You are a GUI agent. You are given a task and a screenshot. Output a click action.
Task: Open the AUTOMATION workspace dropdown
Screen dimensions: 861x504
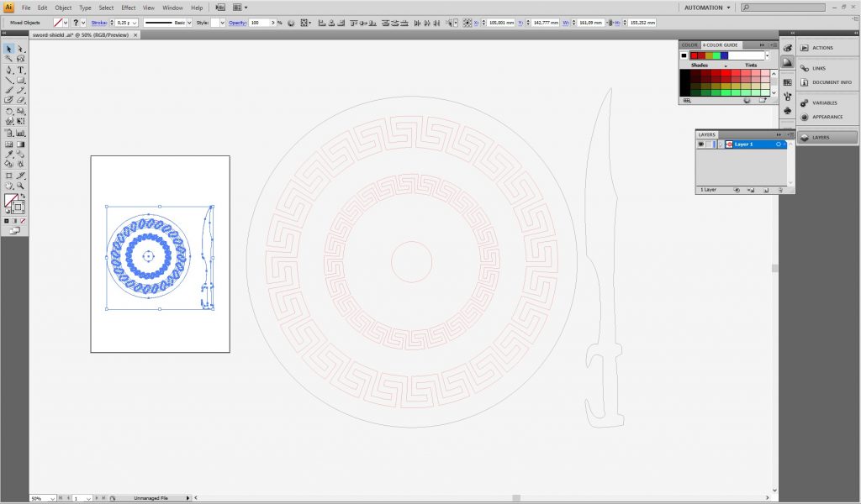(706, 8)
